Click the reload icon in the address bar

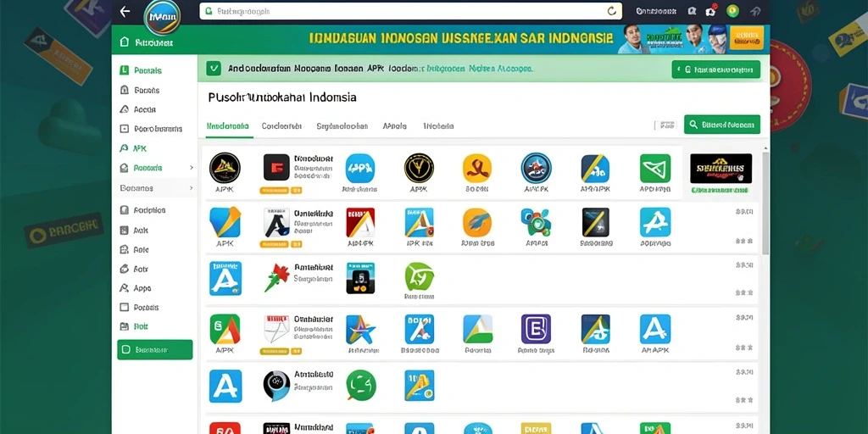pyautogui.click(x=612, y=11)
